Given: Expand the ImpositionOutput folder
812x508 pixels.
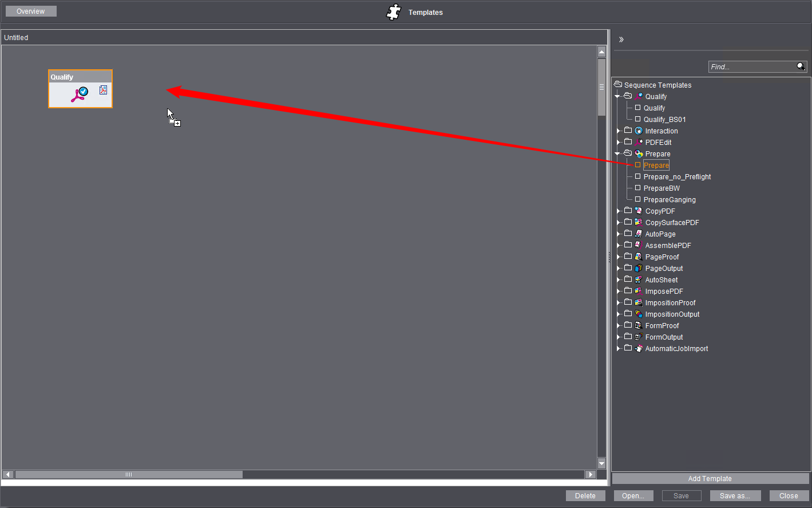Looking at the screenshot, I should tap(618, 314).
